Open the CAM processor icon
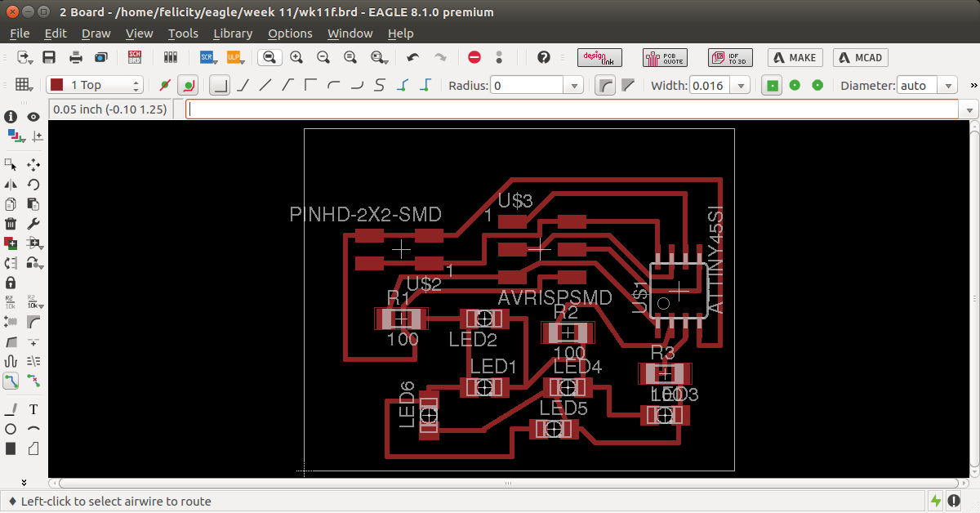 pos(100,57)
